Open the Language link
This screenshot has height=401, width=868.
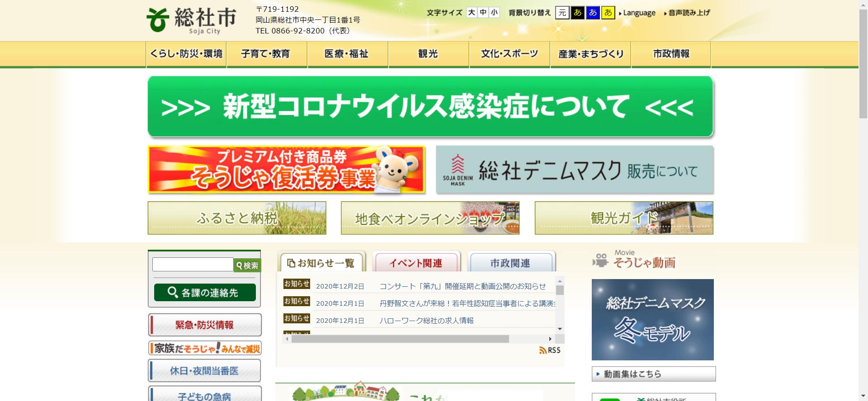(637, 13)
